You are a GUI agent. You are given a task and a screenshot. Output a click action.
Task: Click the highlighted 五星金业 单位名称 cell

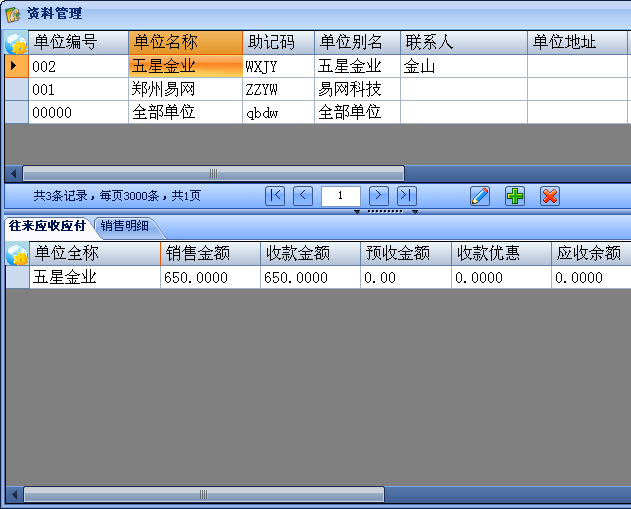point(186,66)
